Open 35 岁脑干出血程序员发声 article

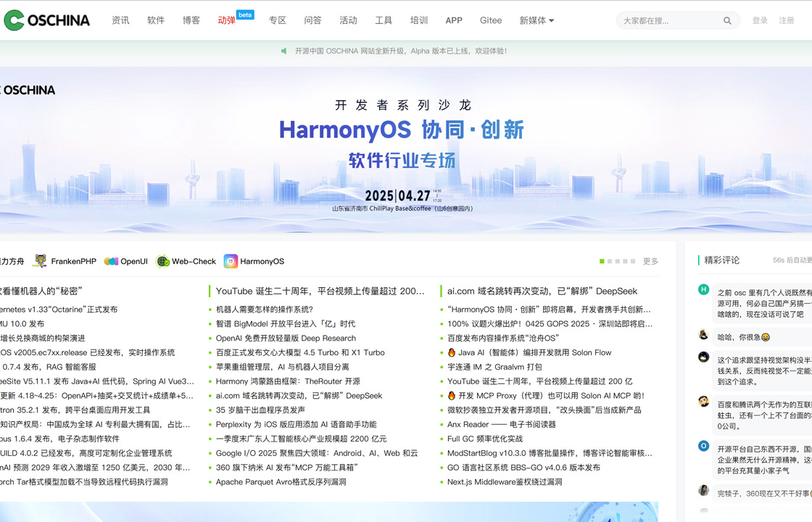(x=260, y=410)
